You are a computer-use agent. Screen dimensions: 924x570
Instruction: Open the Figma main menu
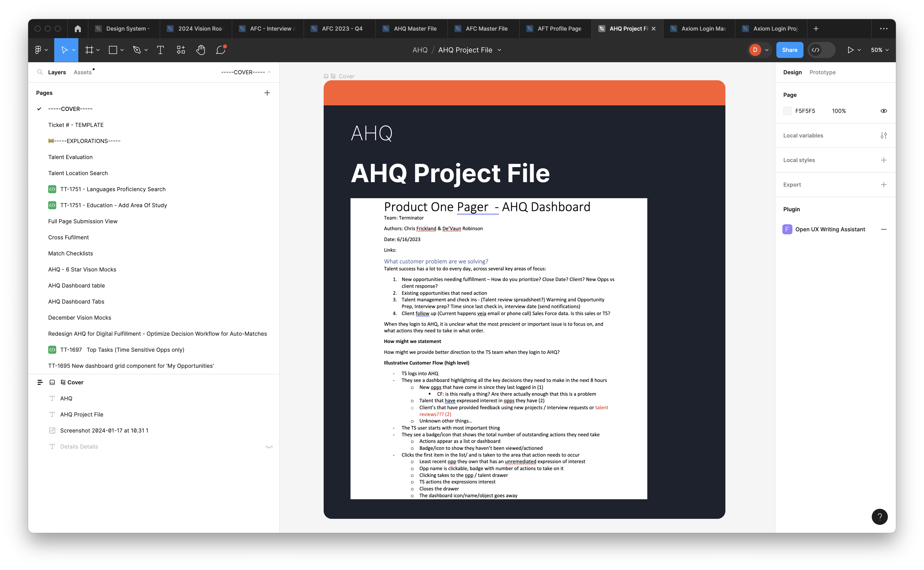[41, 50]
